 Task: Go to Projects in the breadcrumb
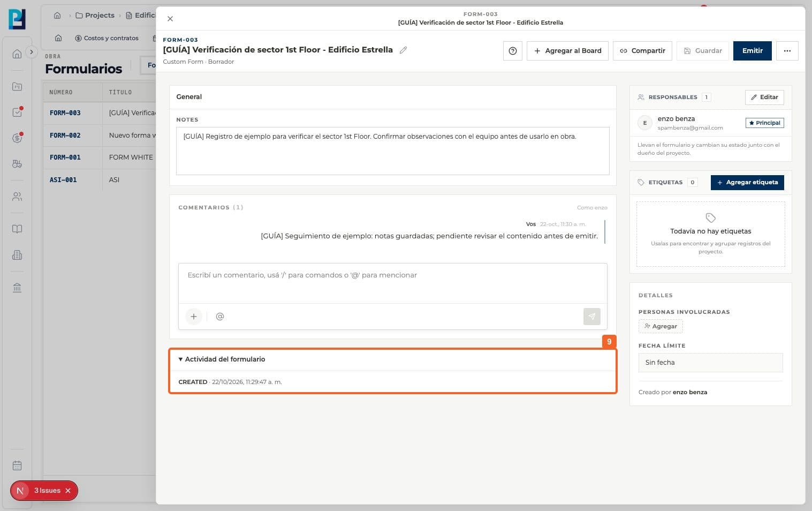point(95,16)
